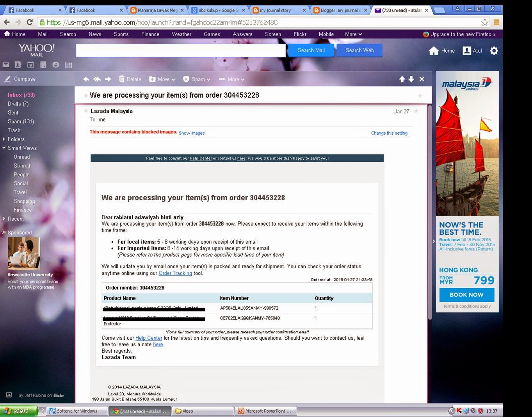This screenshot has width=532, height=417.
Task: Go to previous message up arrow
Action: point(402,79)
